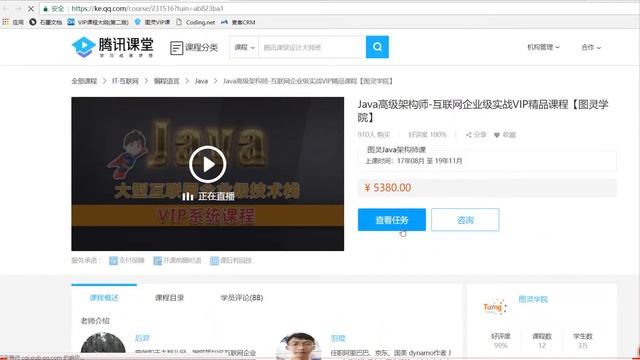
Task: Click the 全部课程 breadcrumb
Action: tap(84, 81)
